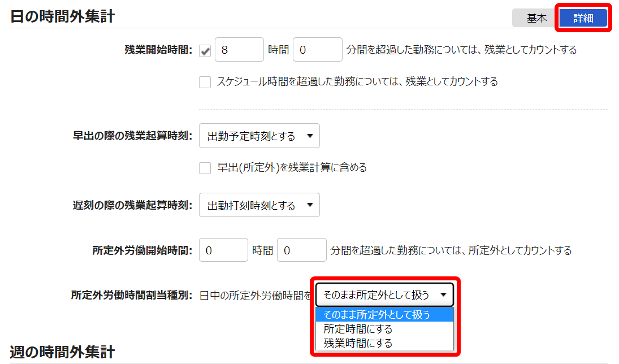Enable スケジュール時間を超過した勤務 checkbox
This screenshot has height=364, width=619.
tap(205, 82)
